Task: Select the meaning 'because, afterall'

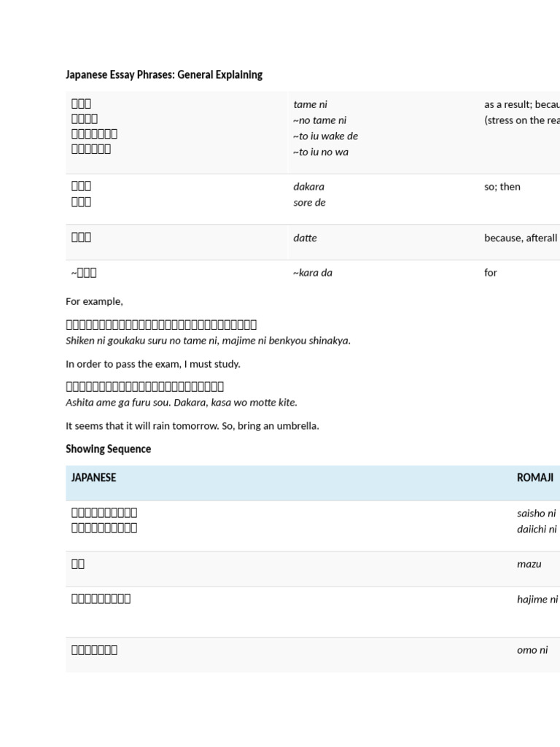Action: [521, 239]
